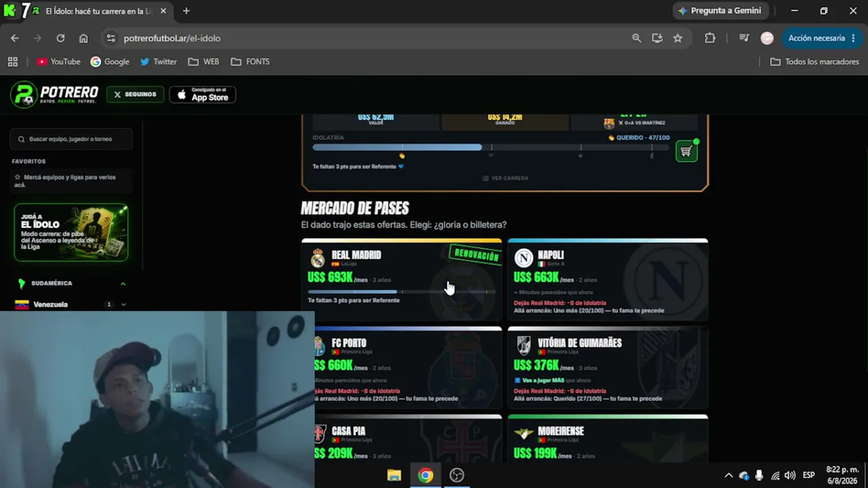Bookmark this page with the star
The image size is (868, 488).
coord(677,39)
